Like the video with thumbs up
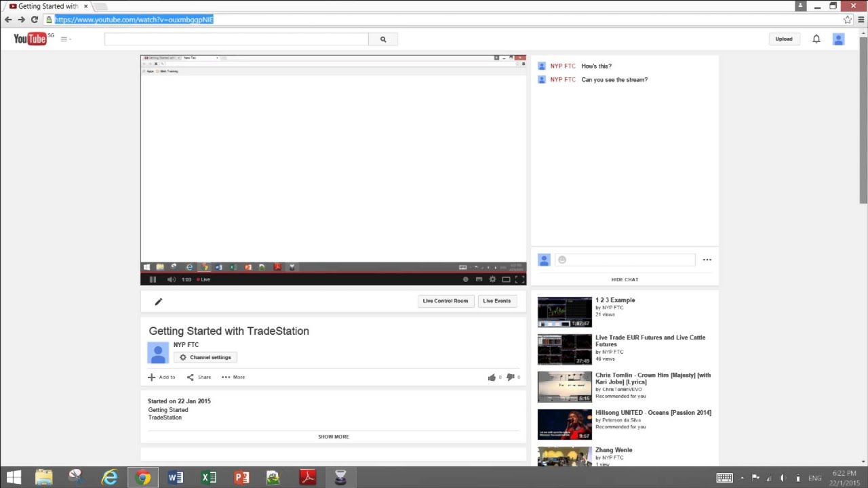868x488 pixels. (x=492, y=378)
